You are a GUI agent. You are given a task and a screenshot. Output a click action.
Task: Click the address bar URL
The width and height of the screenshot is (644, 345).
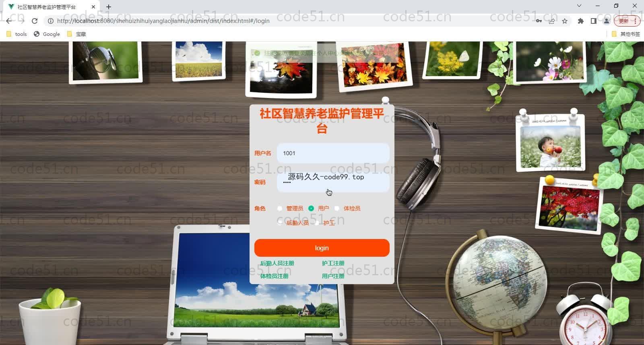pyautogui.click(x=163, y=21)
